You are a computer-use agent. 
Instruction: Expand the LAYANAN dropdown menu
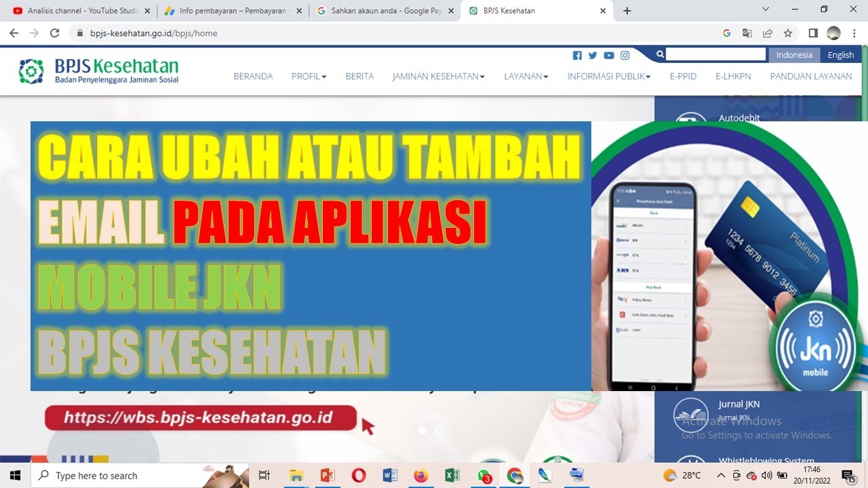(526, 77)
